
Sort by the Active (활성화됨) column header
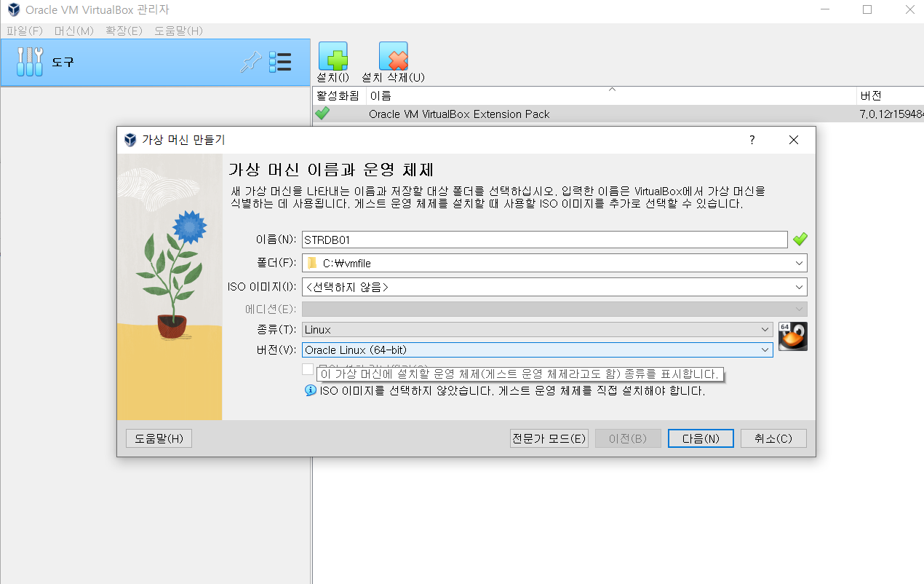pos(339,95)
